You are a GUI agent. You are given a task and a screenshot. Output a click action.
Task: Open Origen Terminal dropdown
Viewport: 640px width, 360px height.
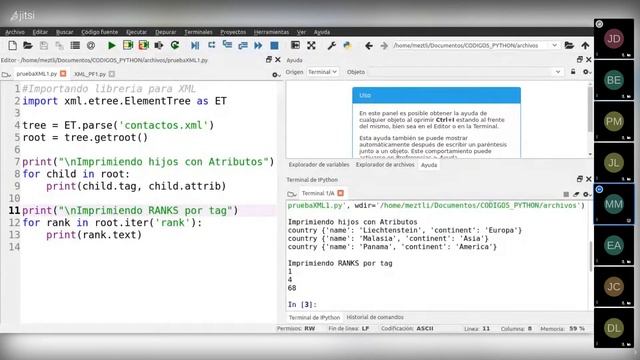tap(322, 72)
